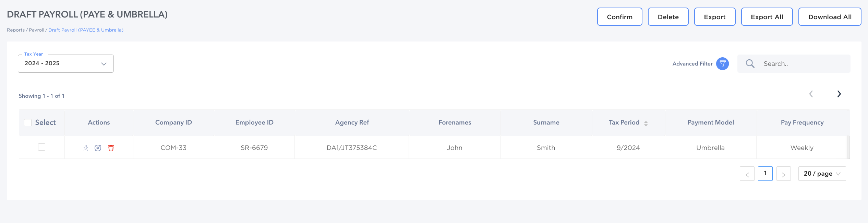868x223 pixels.
Task: Open the Advanced Filter funnel icon
Action: [x=722, y=64]
